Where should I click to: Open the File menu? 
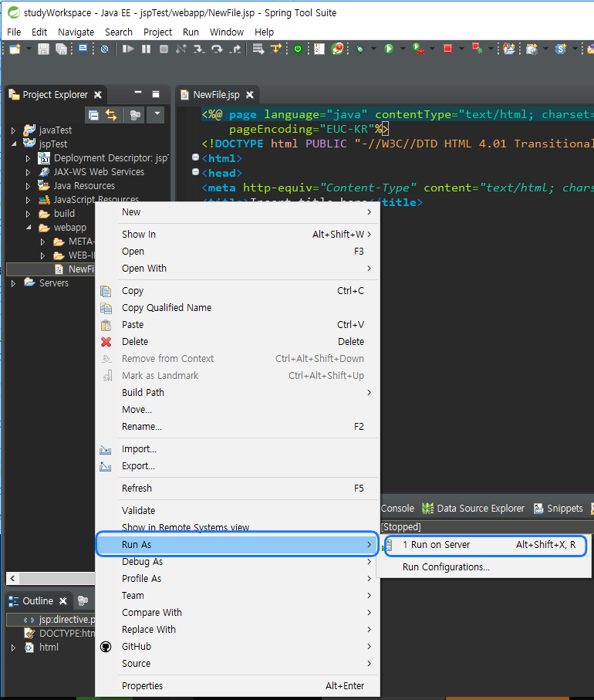[x=14, y=32]
